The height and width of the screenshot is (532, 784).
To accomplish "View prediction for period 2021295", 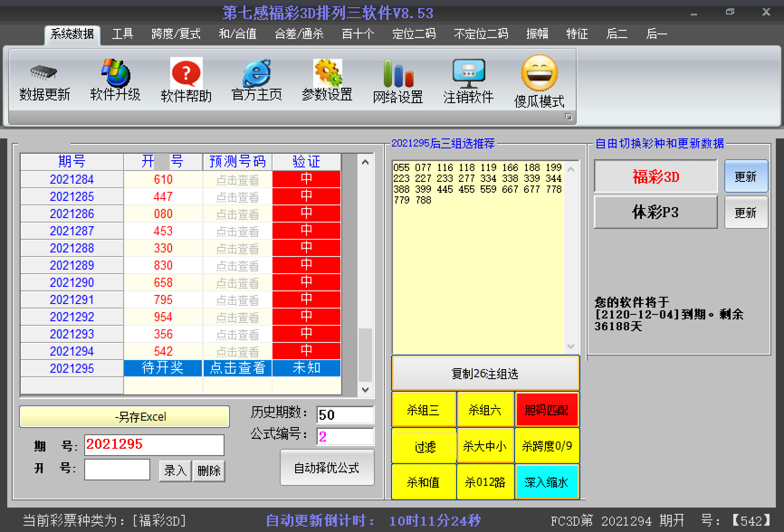I will pyautogui.click(x=237, y=368).
